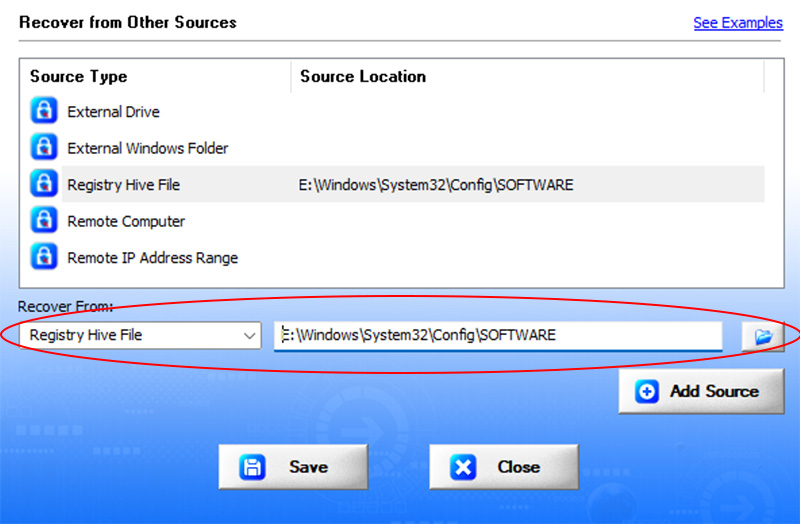Click the lock icon beside Registry Hive File

pyautogui.click(x=44, y=183)
